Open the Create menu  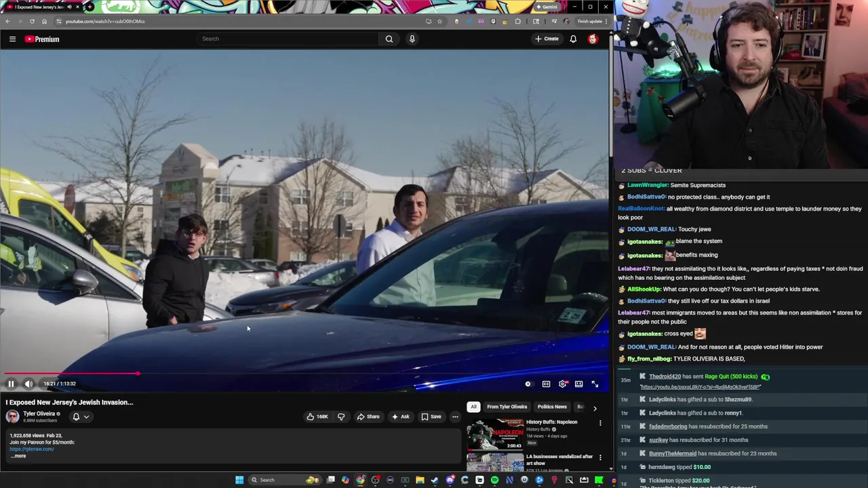point(547,39)
